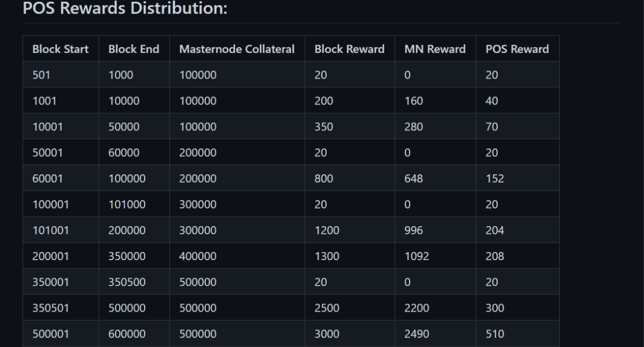
Task: Select block start cell 50001
Action: pyautogui.click(x=48, y=152)
